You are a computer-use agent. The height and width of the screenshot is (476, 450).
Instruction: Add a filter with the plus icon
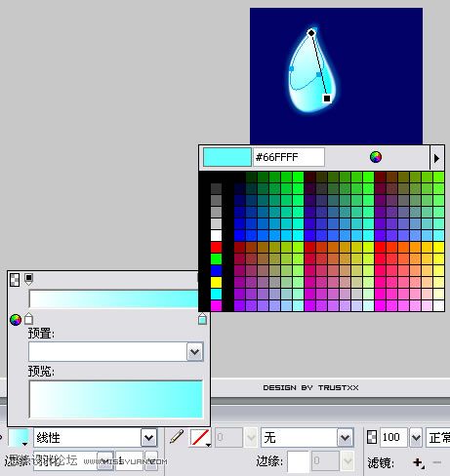[x=418, y=462]
